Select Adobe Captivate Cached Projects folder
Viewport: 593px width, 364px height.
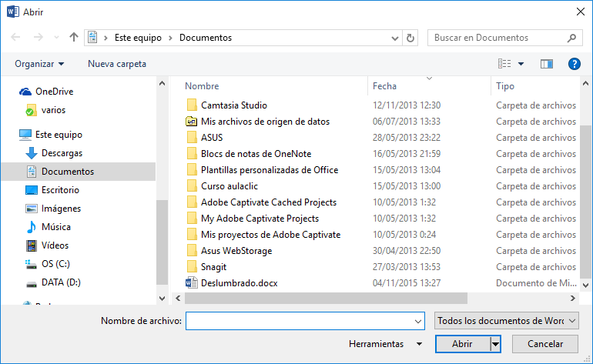(269, 202)
